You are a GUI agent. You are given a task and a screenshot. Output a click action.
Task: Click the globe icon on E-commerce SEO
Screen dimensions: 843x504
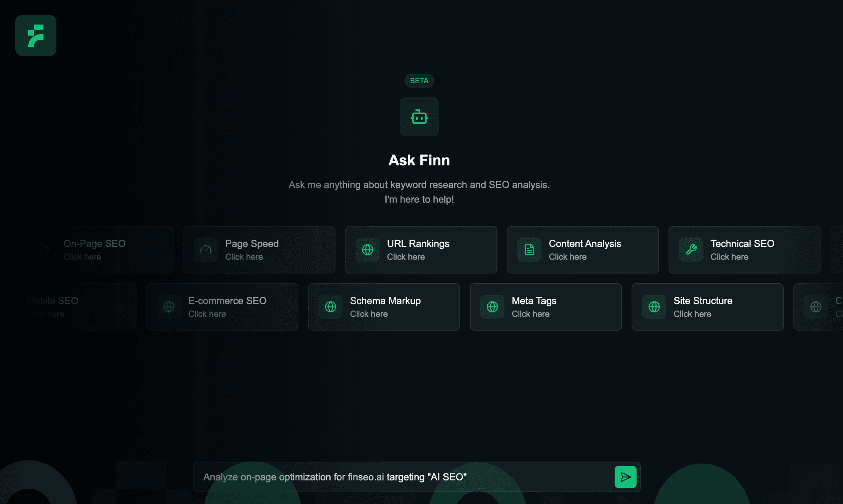169,307
